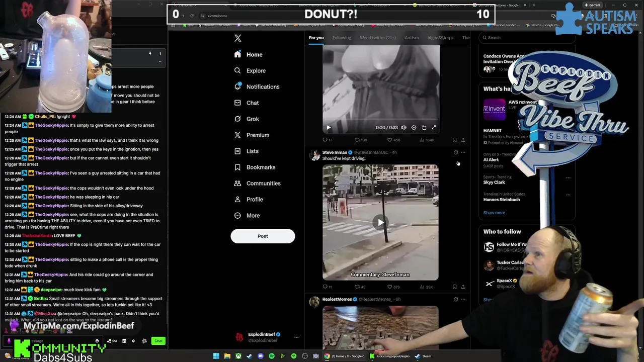
Task: Open Home in the X sidebar
Action: [x=249, y=54]
